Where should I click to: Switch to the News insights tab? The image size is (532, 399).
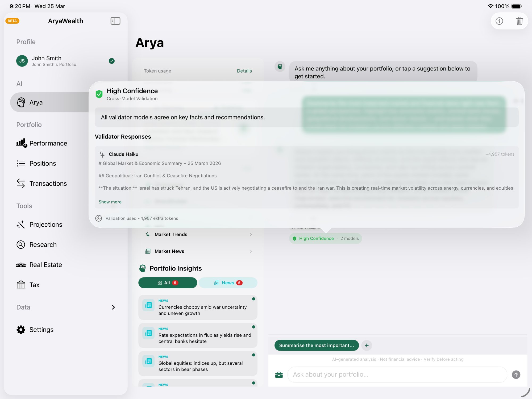click(228, 283)
